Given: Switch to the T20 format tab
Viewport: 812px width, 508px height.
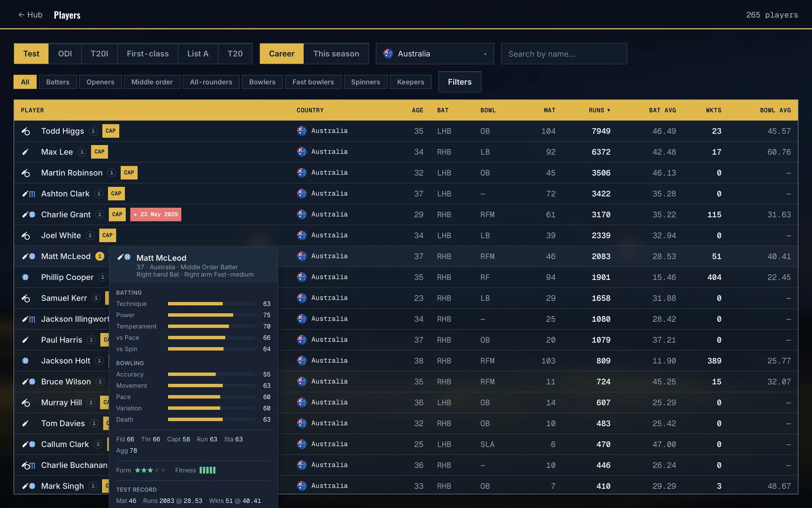Looking at the screenshot, I should tap(235, 54).
